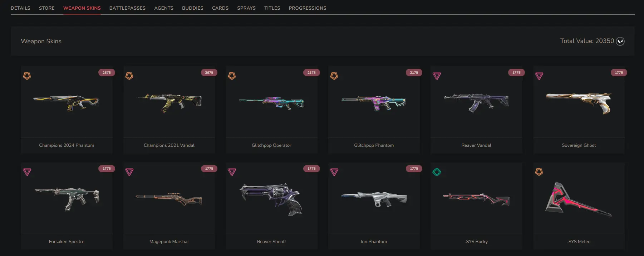Click the green tier icon on .SYS Bucky
Viewport: 644px width, 256px height.
coord(437,172)
